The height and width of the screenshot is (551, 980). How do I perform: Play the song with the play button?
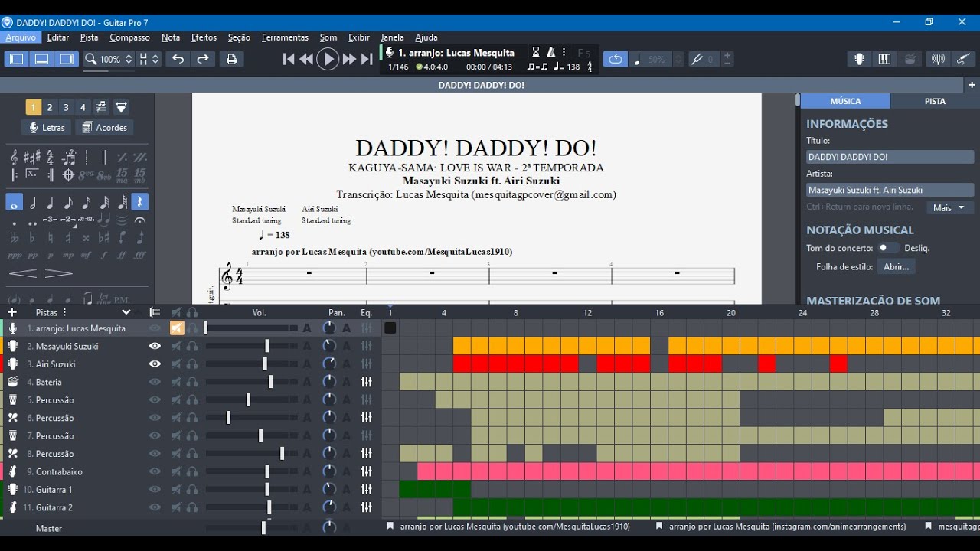328,59
